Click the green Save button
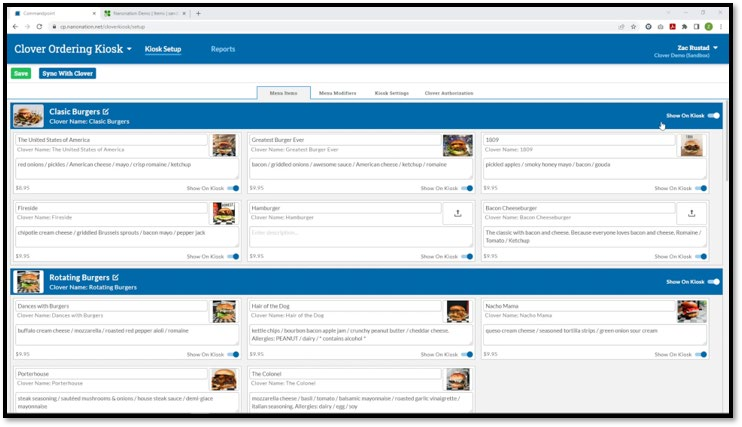742x427 pixels. (21, 73)
